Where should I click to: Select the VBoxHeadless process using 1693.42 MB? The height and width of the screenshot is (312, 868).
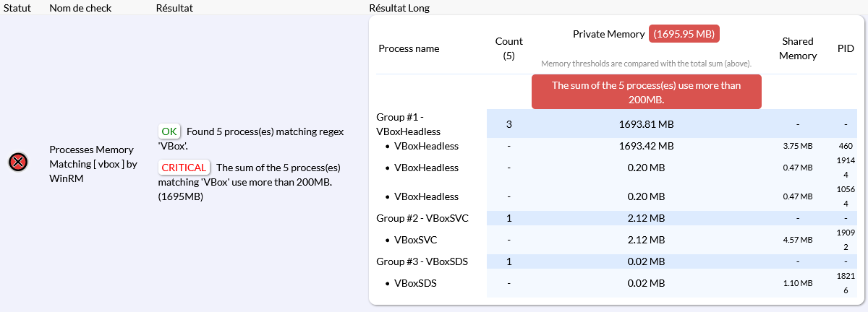click(x=426, y=146)
